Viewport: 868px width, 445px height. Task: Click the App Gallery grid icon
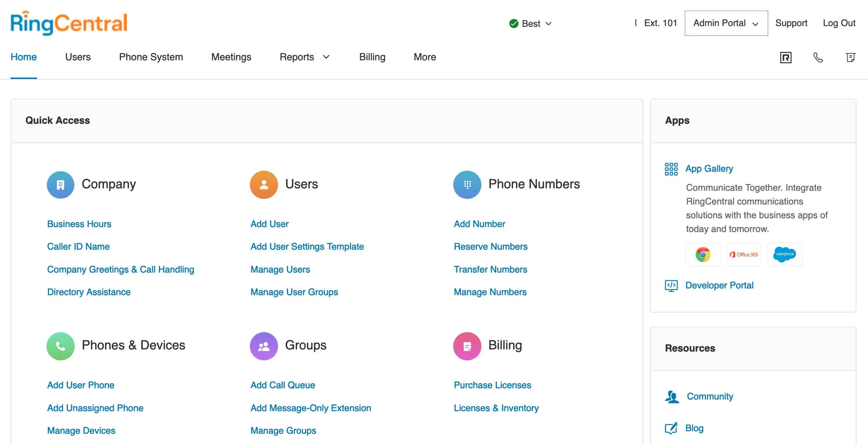671,169
